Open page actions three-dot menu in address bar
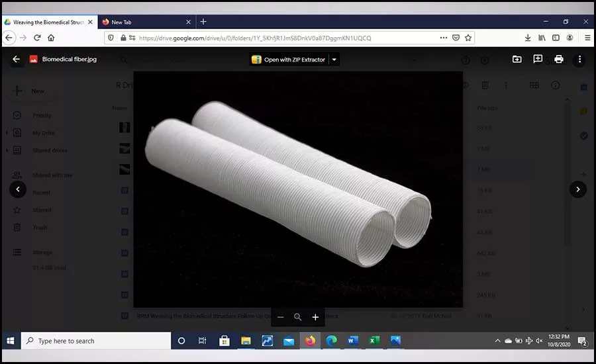 [x=443, y=38]
